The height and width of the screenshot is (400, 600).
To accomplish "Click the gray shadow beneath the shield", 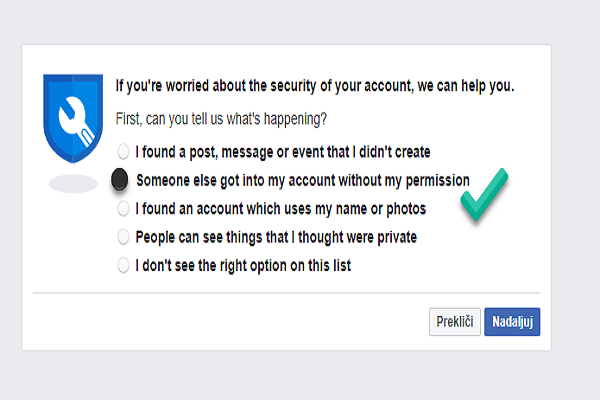I will pyautogui.click(x=73, y=184).
